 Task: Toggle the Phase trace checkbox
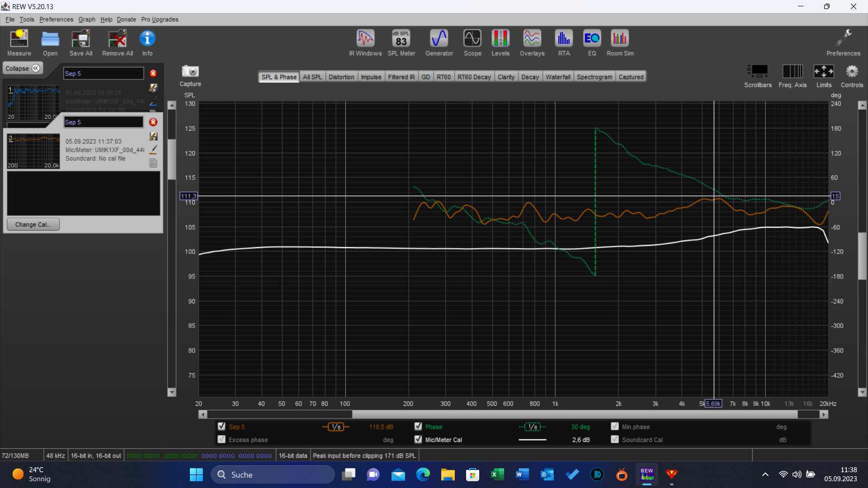pyautogui.click(x=418, y=426)
